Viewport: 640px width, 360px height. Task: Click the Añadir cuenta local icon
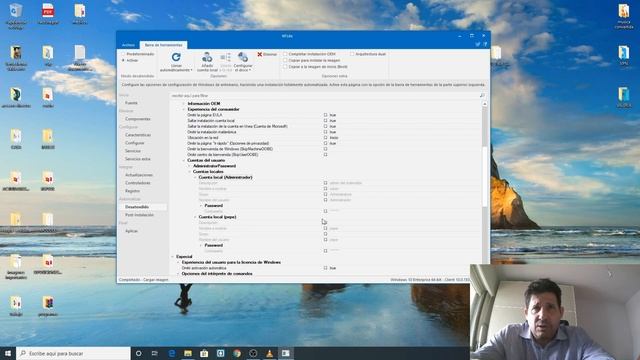(207, 57)
